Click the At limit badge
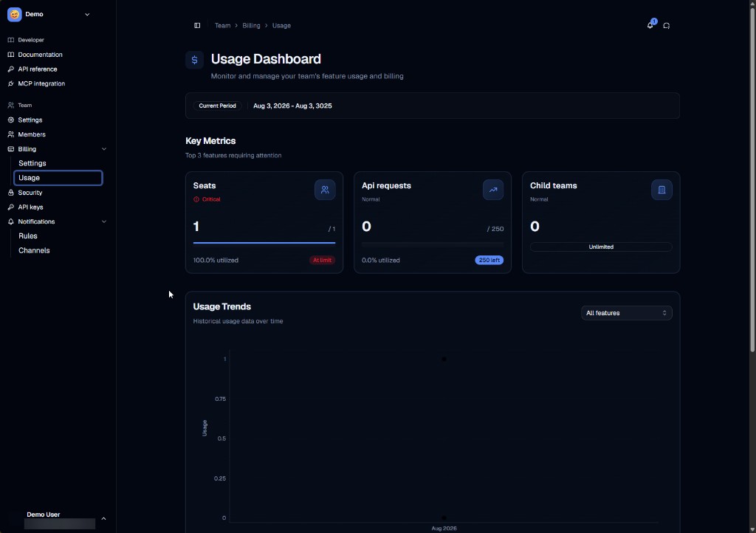This screenshot has height=533, width=756. 322,261
